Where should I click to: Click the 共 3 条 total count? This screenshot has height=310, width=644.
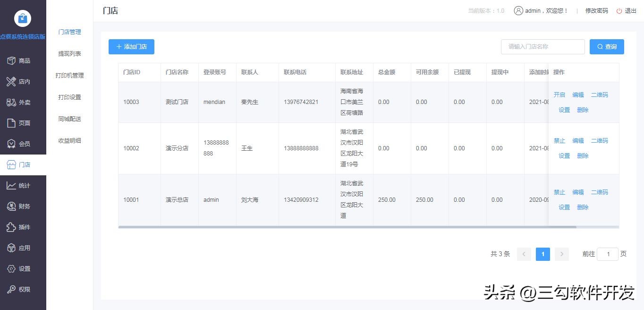tap(500, 254)
